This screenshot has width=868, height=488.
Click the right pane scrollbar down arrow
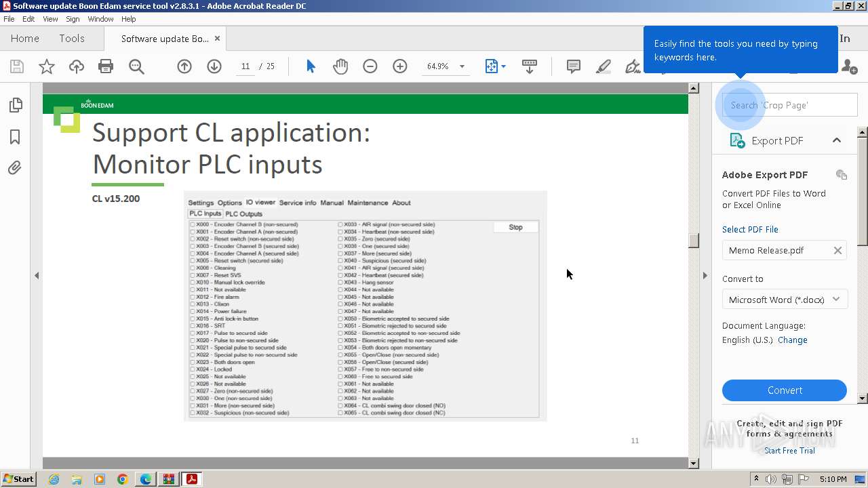pyautogui.click(x=863, y=399)
